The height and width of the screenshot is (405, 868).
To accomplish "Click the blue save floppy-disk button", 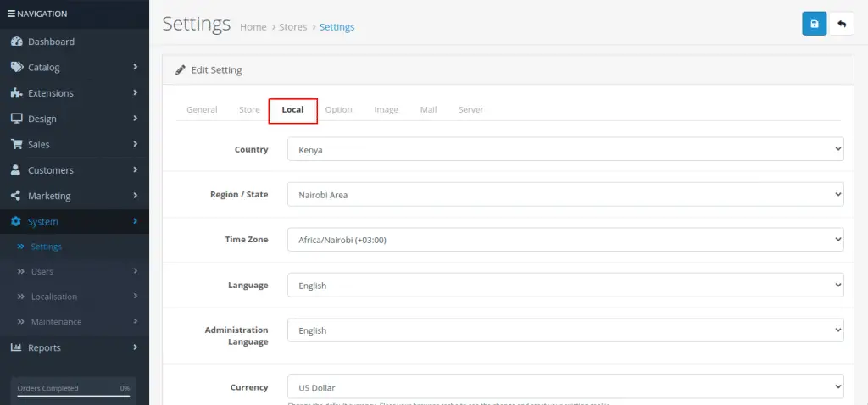I will pos(815,24).
